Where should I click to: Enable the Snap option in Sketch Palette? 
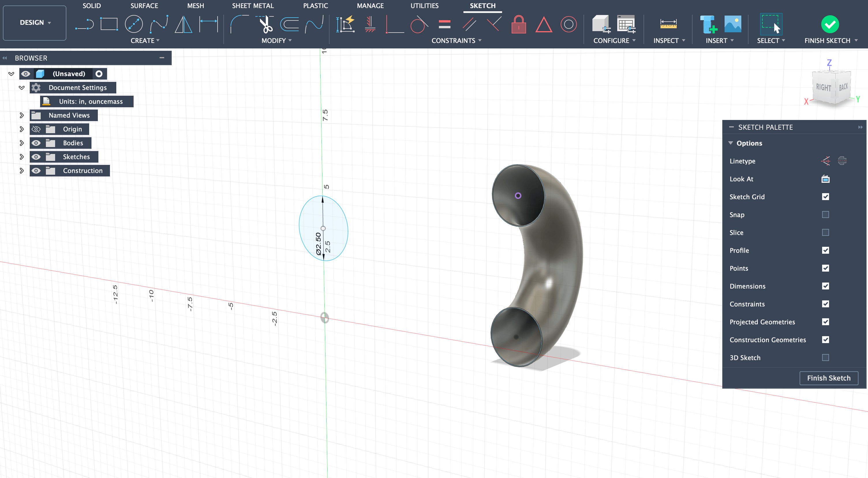pos(826,214)
